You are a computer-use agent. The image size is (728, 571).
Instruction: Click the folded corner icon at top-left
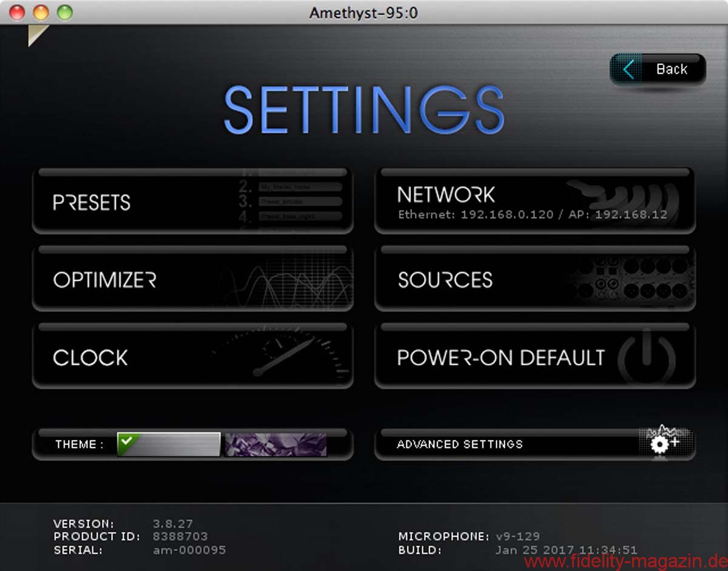coord(37,35)
